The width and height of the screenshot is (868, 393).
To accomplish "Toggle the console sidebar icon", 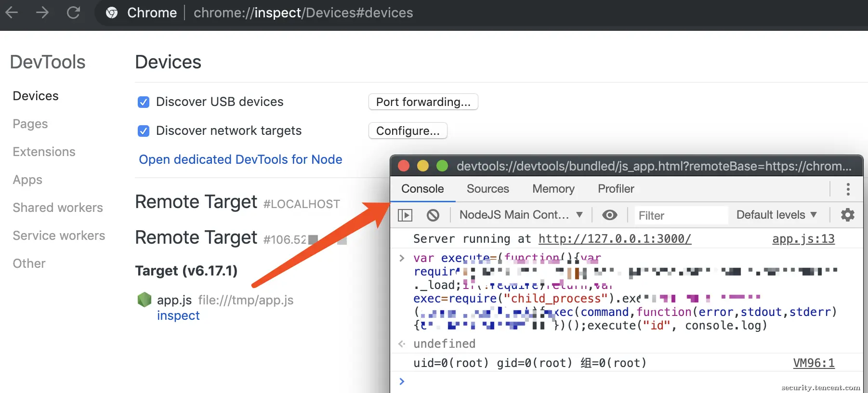I will tap(405, 215).
